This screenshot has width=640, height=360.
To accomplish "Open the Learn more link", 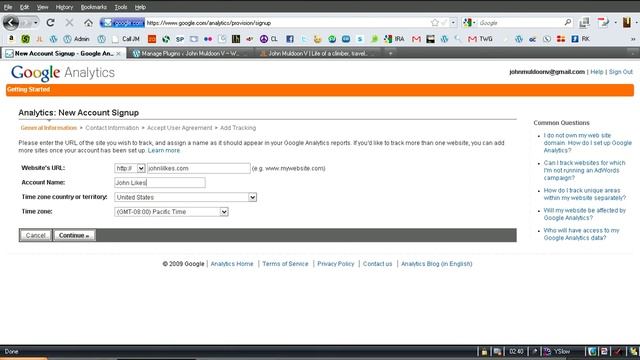I will [x=164, y=151].
